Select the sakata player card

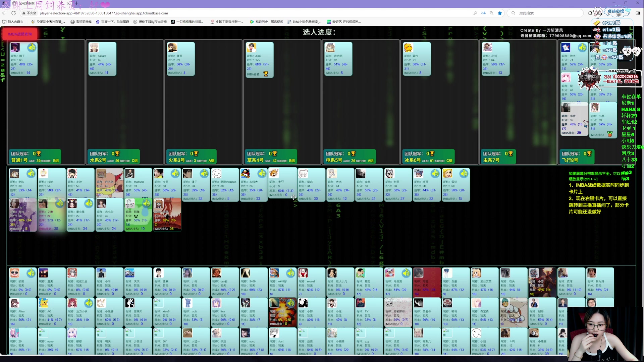102,59
